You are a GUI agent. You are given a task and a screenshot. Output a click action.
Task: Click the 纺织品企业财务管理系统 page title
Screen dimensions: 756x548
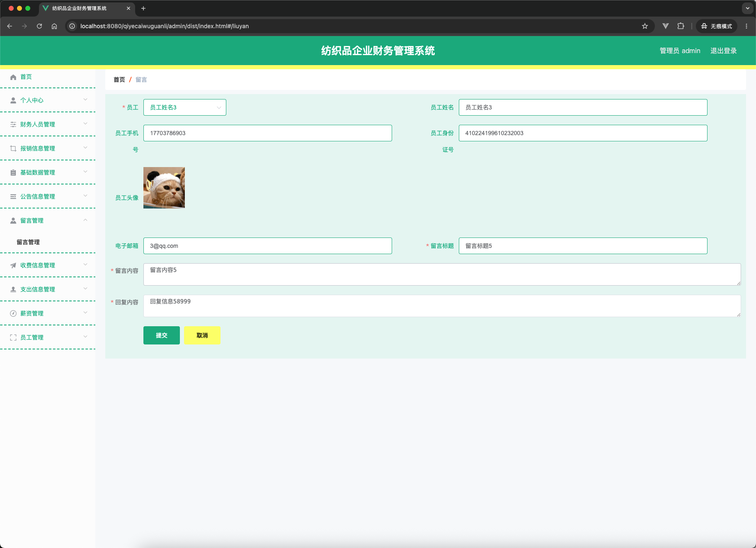click(378, 51)
